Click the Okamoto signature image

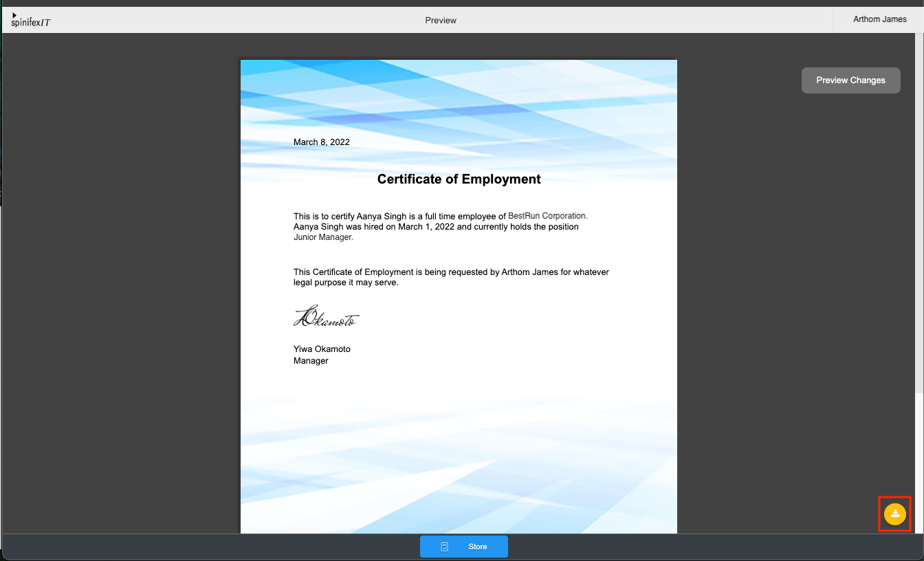327,316
